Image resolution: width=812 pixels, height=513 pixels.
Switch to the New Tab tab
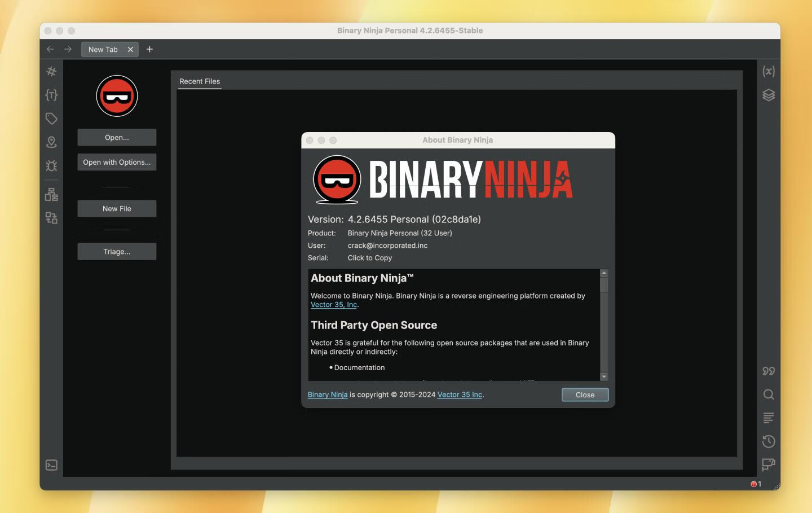(103, 49)
